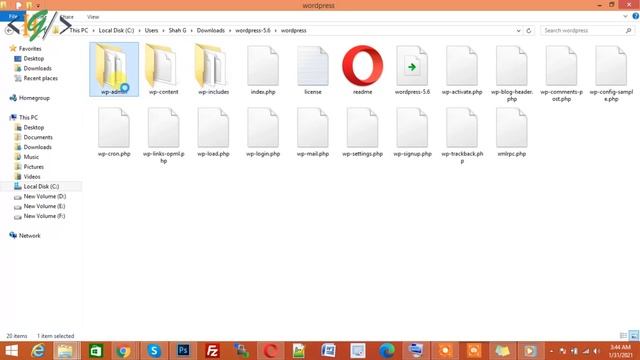Viewport: 640px width, 360px height.
Task: Go to wordpress-5.6 in breadcrumb
Action: [253, 31]
